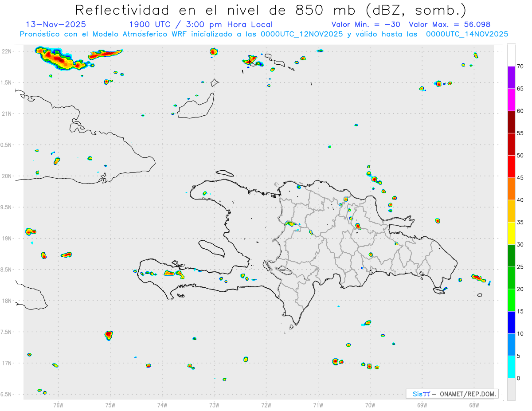
Task: Select the '45' colorbar scale label
Action: (520, 178)
